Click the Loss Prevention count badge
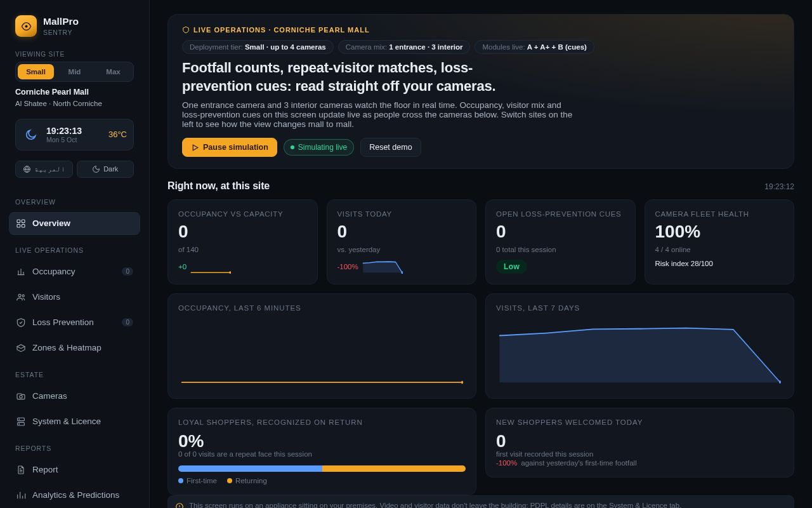 click(x=128, y=323)
